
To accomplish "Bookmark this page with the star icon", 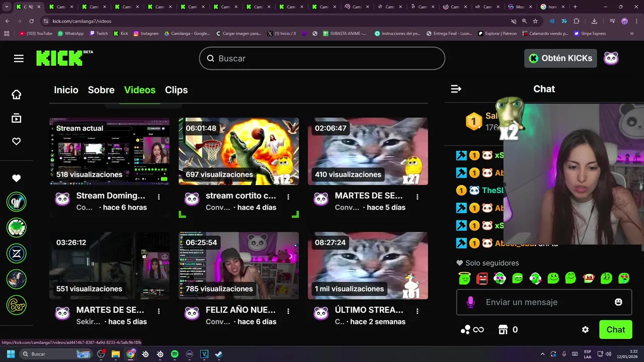I will (535, 21).
